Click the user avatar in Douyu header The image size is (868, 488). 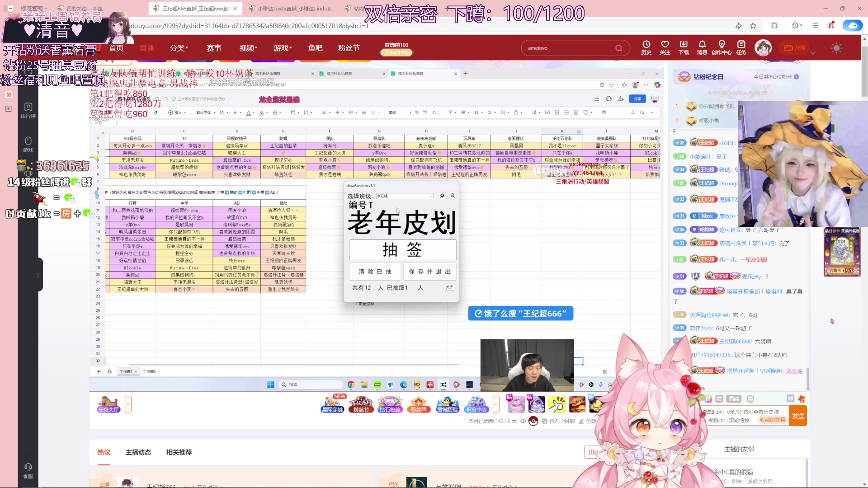(764, 47)
